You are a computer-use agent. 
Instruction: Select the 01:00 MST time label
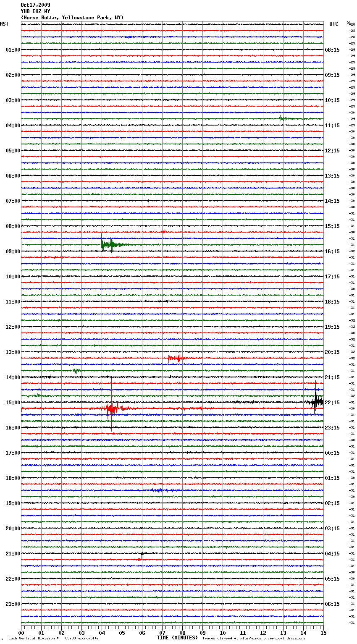point(13,50)
